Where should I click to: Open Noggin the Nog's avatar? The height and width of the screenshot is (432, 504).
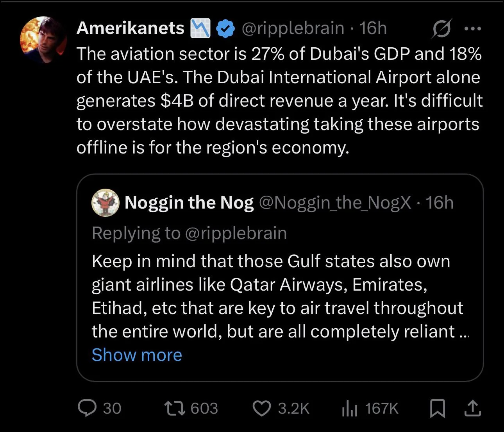(x=105, y=202)
